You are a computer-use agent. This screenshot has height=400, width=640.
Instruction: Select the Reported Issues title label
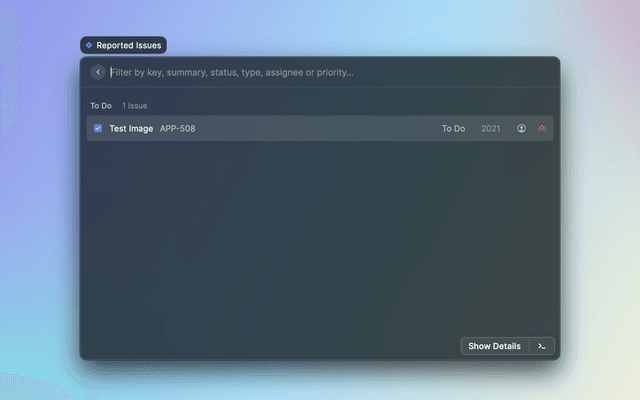tap(128, 45)
